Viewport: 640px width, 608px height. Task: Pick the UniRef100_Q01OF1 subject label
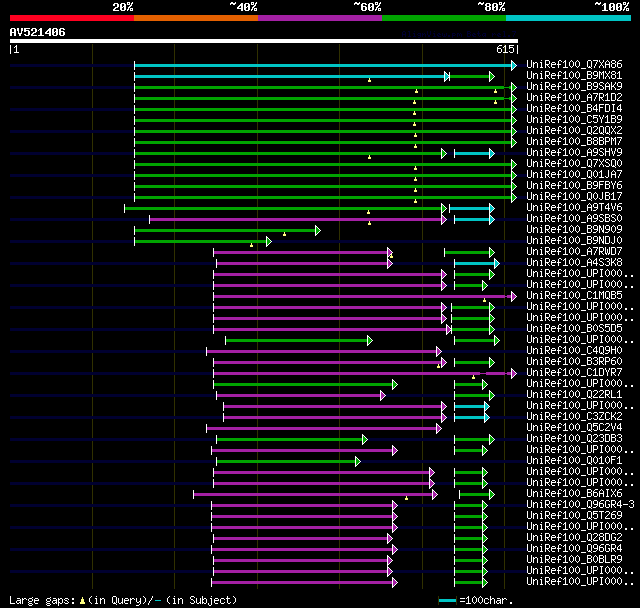574,461
